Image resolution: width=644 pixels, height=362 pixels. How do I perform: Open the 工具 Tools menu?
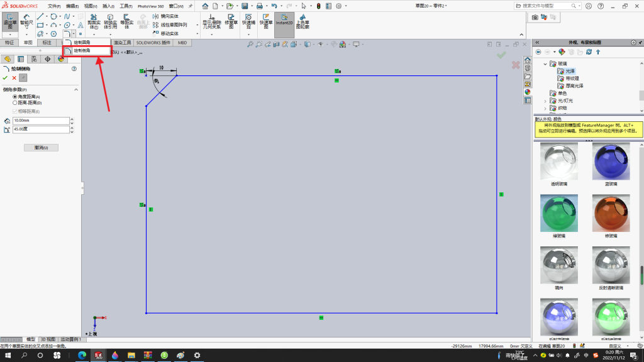[x=126, y=6]
